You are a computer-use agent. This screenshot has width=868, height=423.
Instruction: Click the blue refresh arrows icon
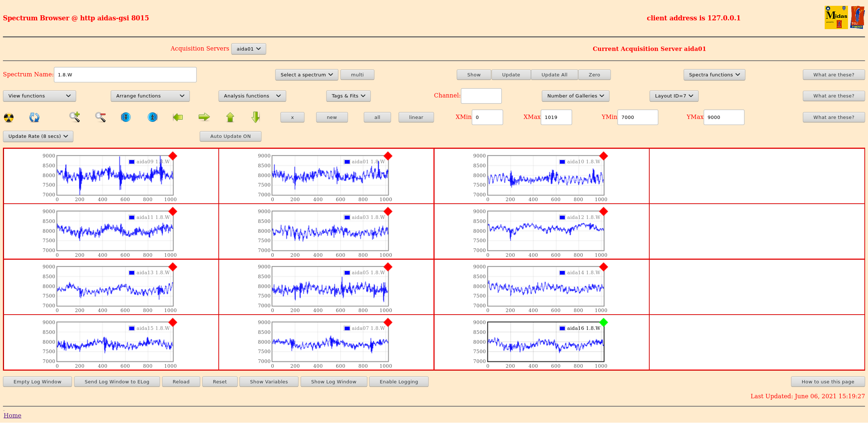tap(34, 117)
